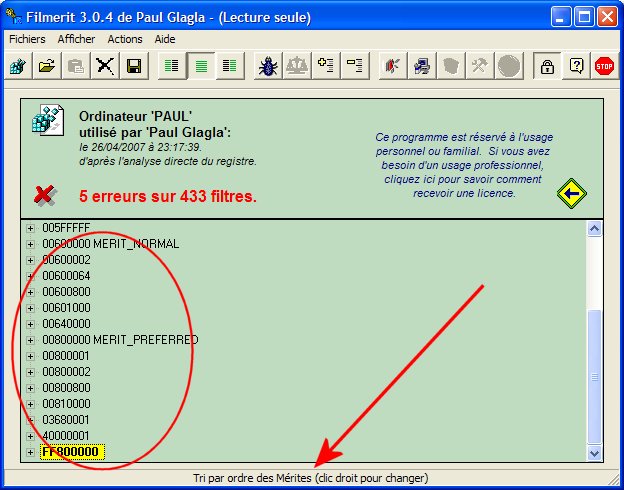
Task: Open help via the question mark icon
Action: pos(576,66)
